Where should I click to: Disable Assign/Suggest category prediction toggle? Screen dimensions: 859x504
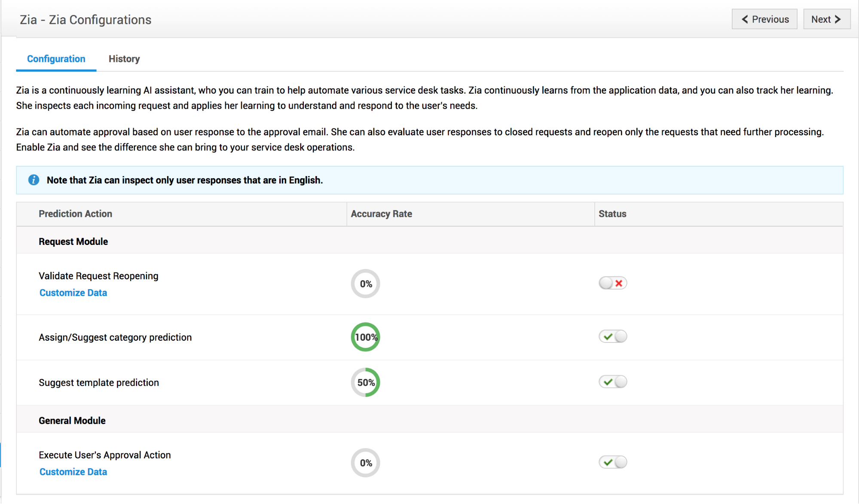click(613, 336)
